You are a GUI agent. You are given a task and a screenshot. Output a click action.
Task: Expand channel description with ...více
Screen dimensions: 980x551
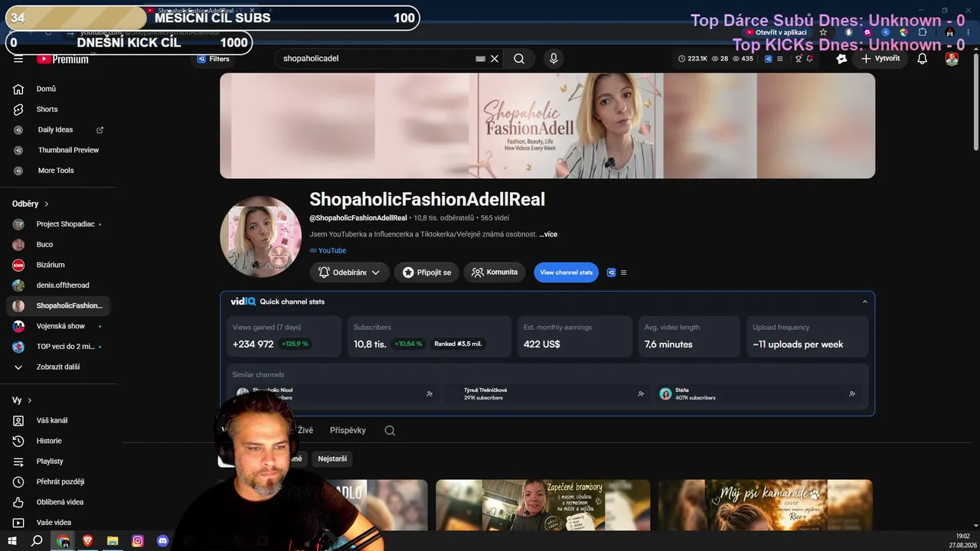548,234
